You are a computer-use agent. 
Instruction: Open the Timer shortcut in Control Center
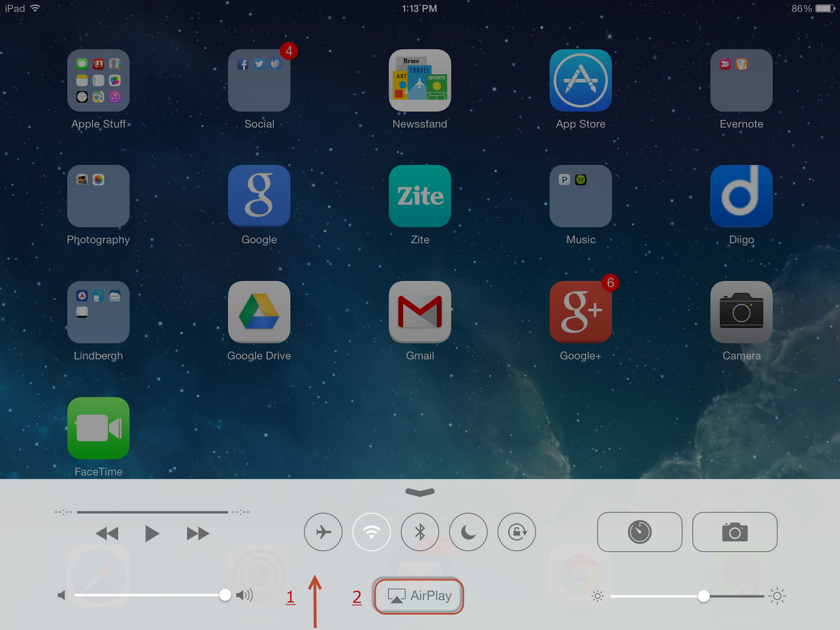pyautogui.click(x=640, y=532)
